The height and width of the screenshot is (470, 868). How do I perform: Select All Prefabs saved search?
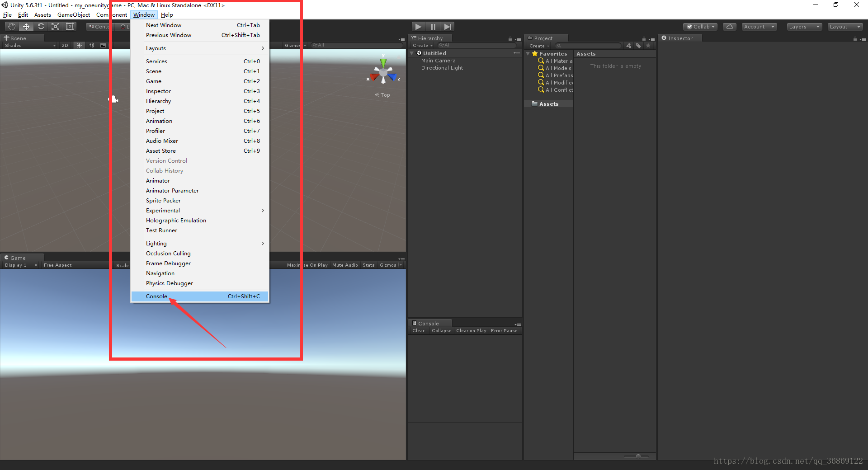pos(555,75)
